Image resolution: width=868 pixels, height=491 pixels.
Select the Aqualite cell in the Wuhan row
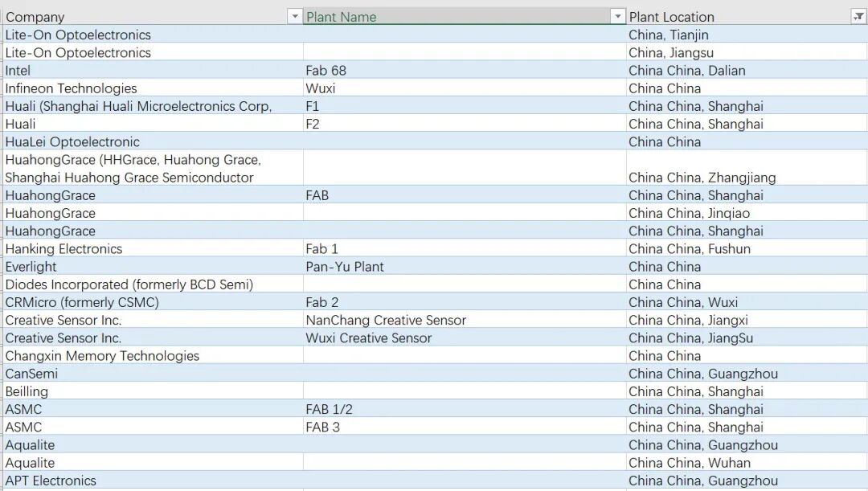[x=153, y=462]
